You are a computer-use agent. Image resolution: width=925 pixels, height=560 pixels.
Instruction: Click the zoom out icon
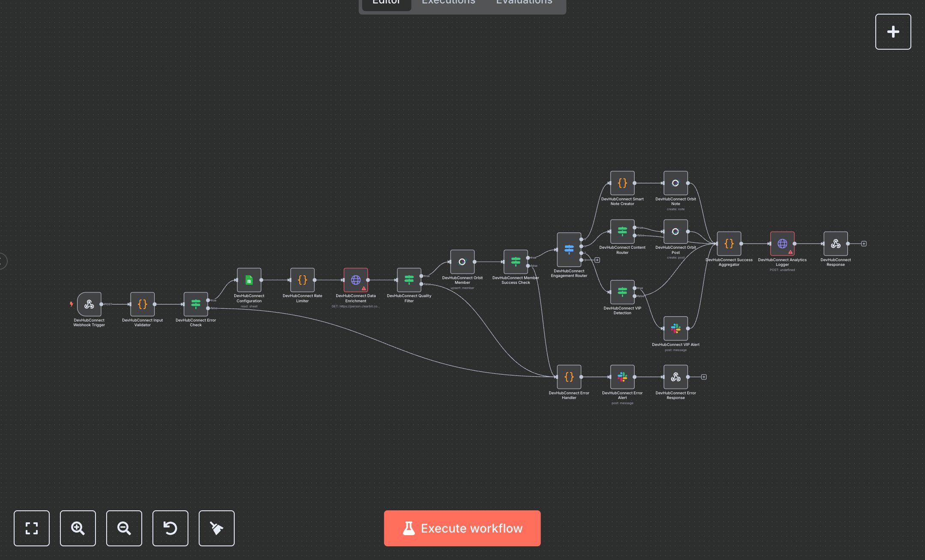tap(124, 528)
